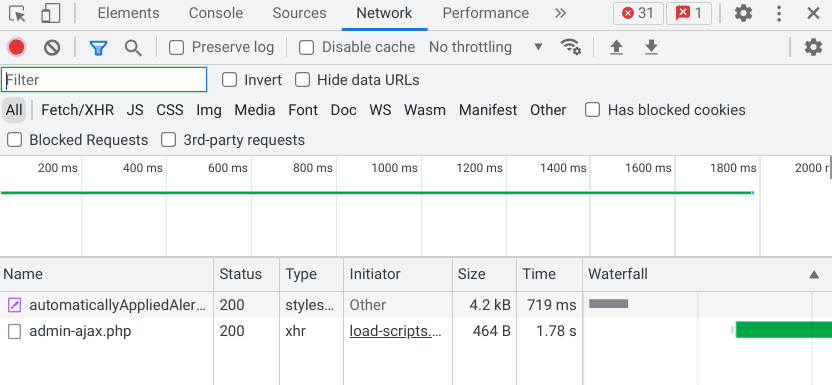Sort by the Type column header
Viewport: 832px width, 385px height.
311,274
